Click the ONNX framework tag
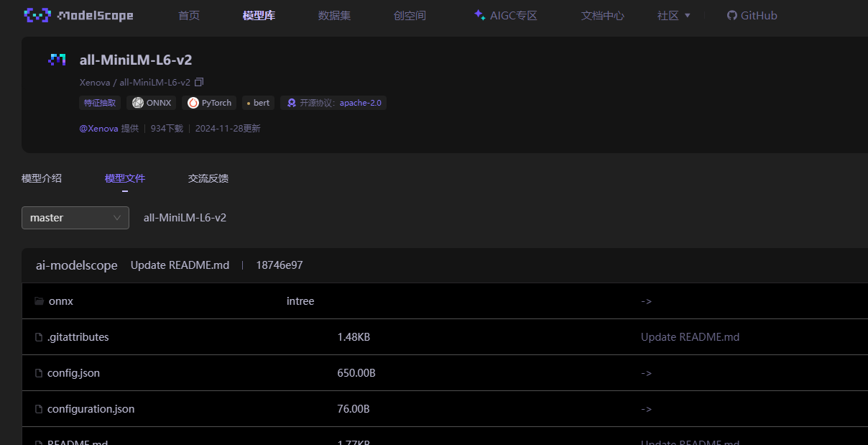This screenshot has height=445, width=868. tap(151, 103)
